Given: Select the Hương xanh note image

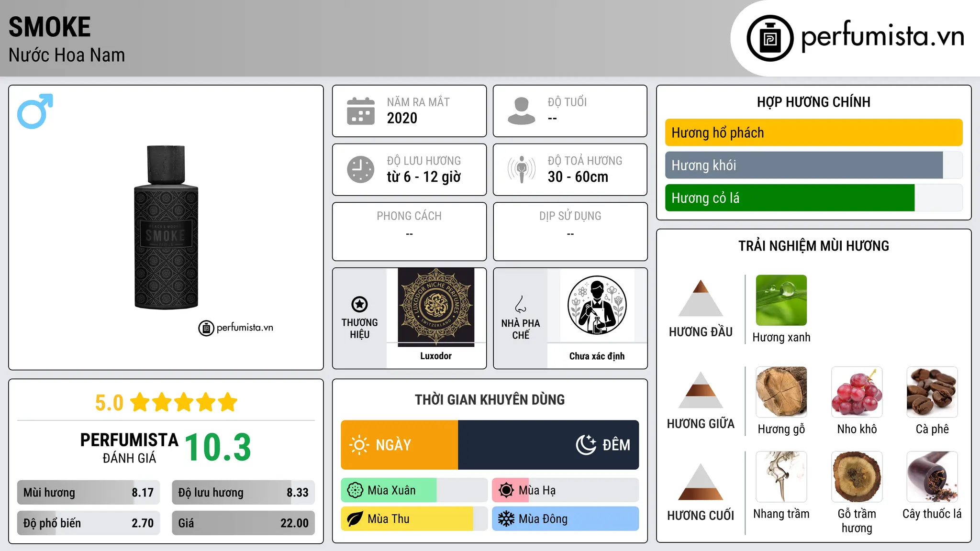Looking at the screenshot, I should (x=781, y=300).
